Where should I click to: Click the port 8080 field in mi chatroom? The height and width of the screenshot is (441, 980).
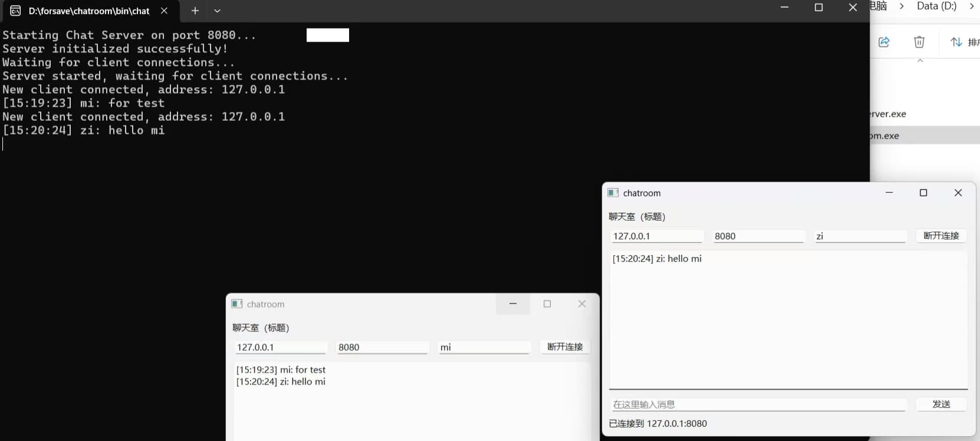(x=382, y=347)
